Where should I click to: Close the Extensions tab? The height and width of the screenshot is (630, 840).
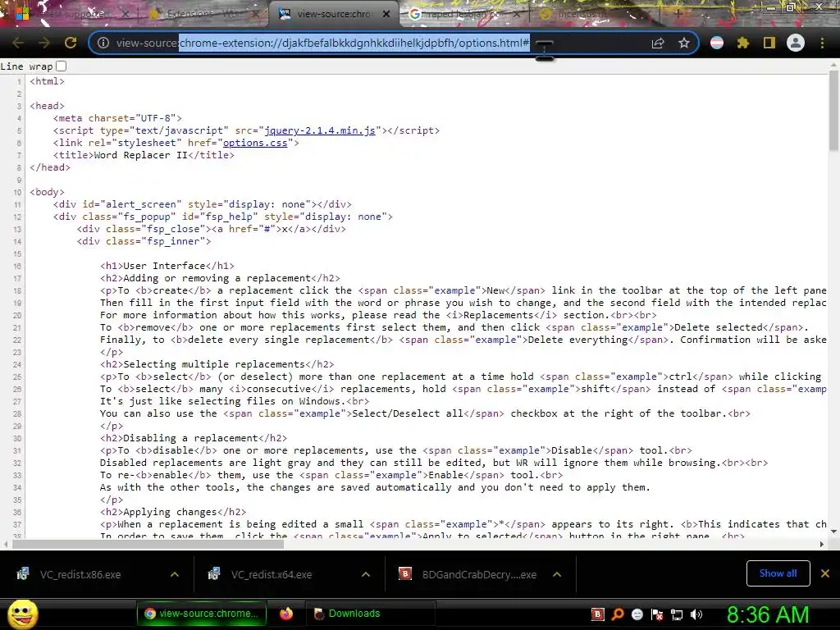tap(255, 14)
